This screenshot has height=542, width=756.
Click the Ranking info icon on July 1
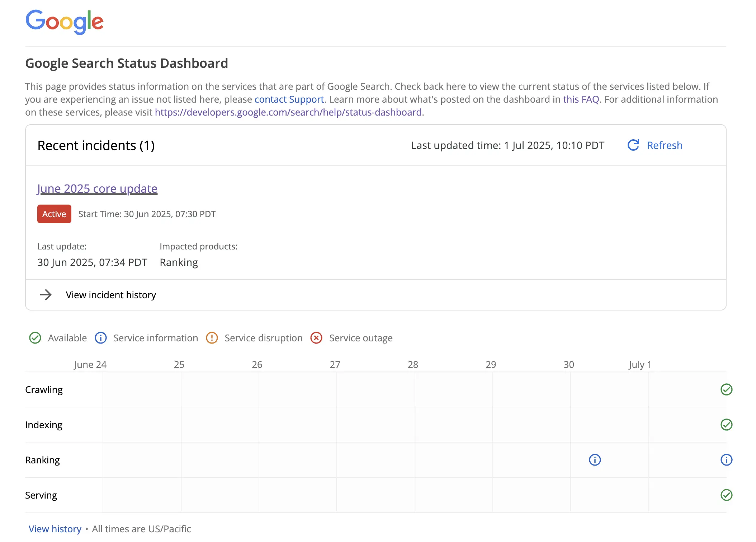[x=726, y=459]
